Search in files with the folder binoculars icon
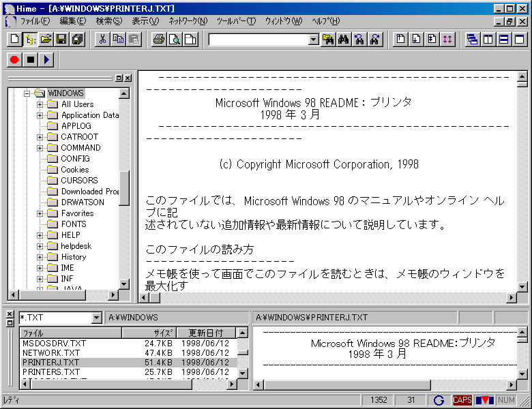532x409 pixels. 328,40
